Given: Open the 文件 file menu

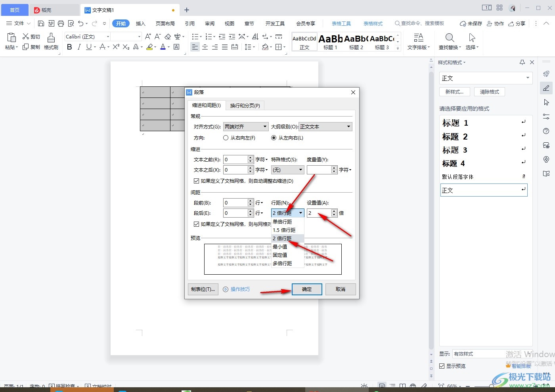Looking at the screenshot, I should (18, 23).
